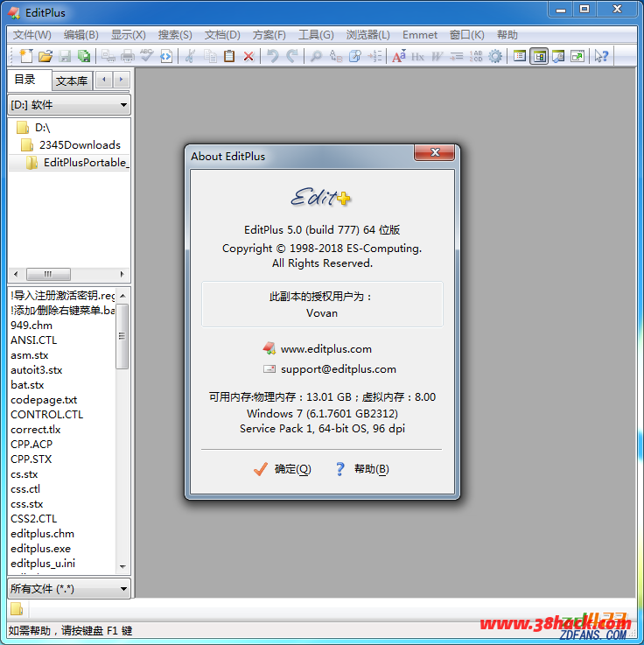The height and width of the screenshot is (645, 644).
Task: Click the Paste clipboard icon
Action: tap(229, 56)
